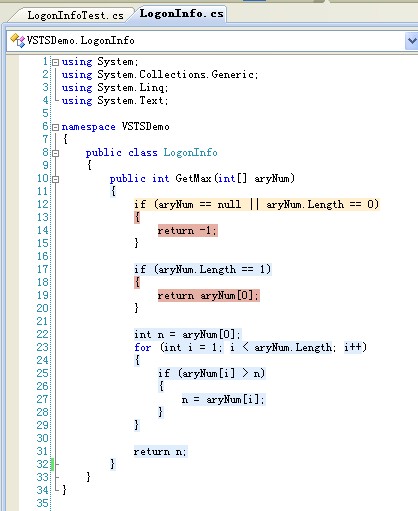
Task: Click the orange highlighted null-check condition on line 12
Action: pos(256,204)
